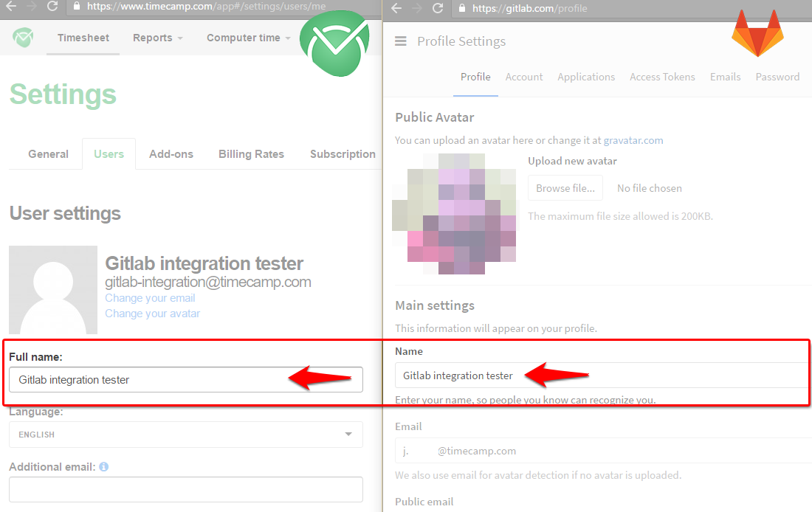Screen dimensions: 812x512
Task: Click gitlab-integration@timecamp.com email text
Action: point(208,282)
